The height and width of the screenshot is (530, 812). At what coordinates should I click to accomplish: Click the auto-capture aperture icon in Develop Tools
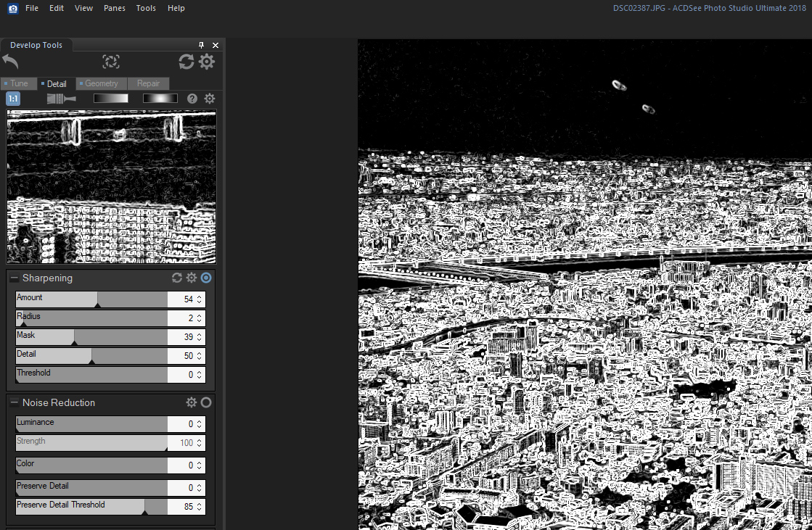click(111, 62)
